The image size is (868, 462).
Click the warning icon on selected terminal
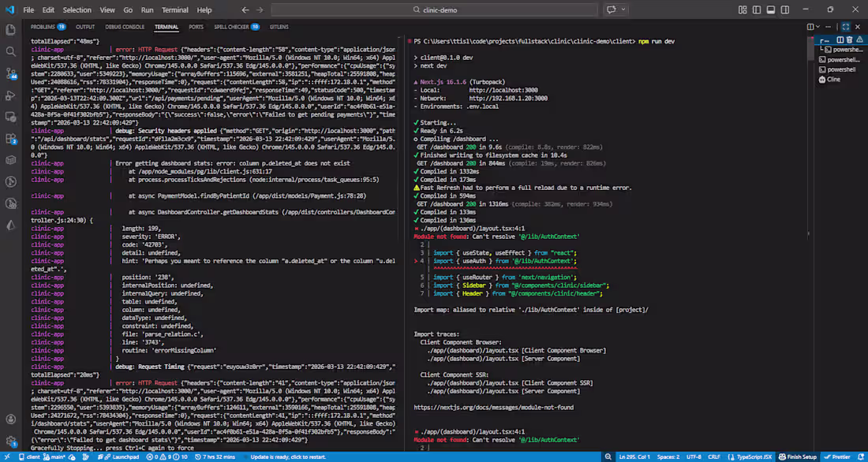click(x=859, y=39)
